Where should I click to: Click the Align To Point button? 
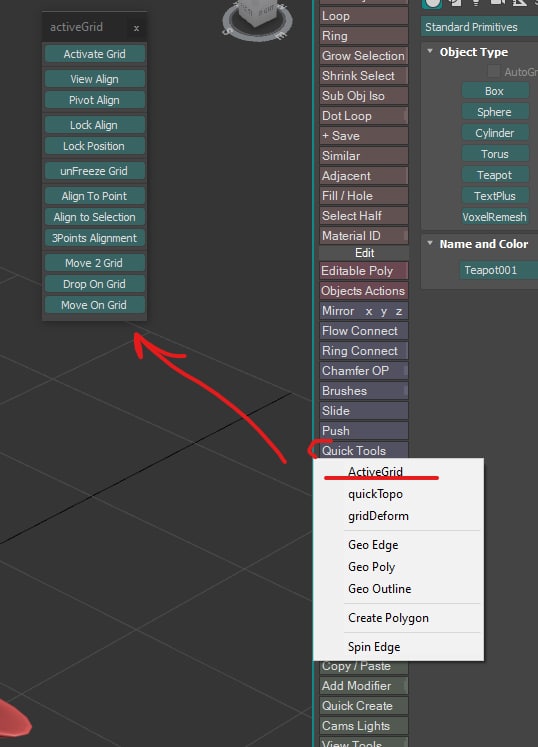(94, 196)
